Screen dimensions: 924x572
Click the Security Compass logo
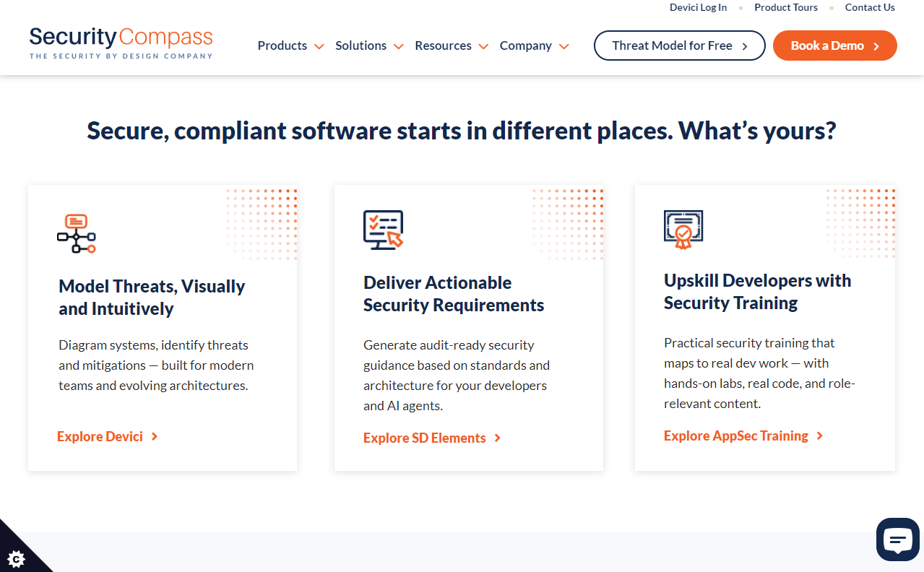[121, 43]
